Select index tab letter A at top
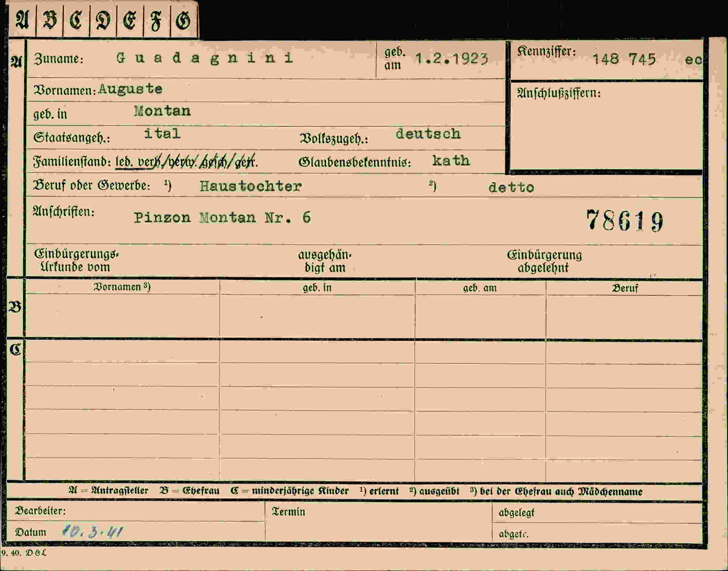Image resolution: width=728 pixels, height=571 pixels. tap(22, 19)
